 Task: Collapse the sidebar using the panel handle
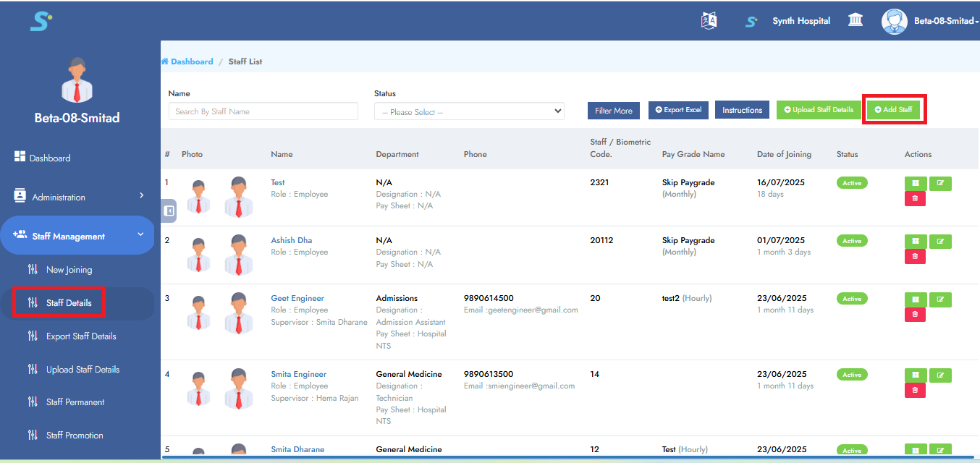coord(169,211)
